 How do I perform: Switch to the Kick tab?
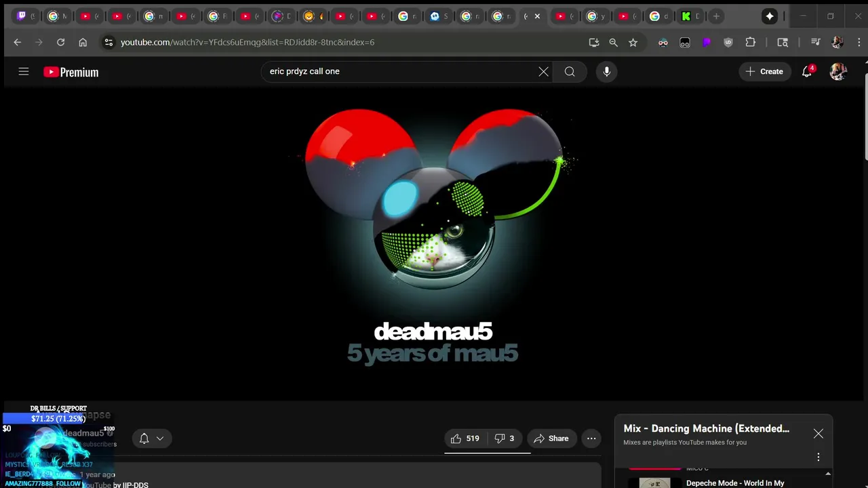(x=690, y=16)
